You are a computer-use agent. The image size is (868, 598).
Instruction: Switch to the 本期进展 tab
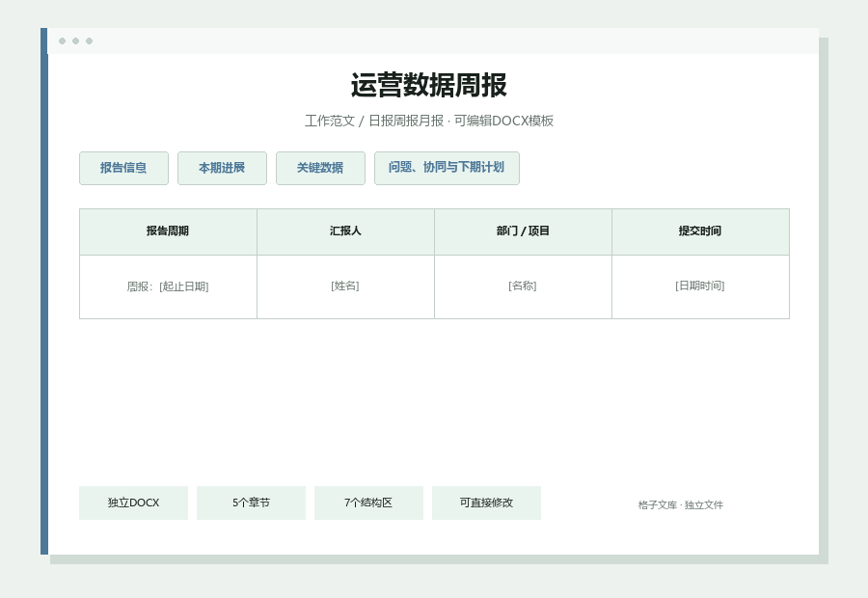pyautogui.click(x=222, y=169)
